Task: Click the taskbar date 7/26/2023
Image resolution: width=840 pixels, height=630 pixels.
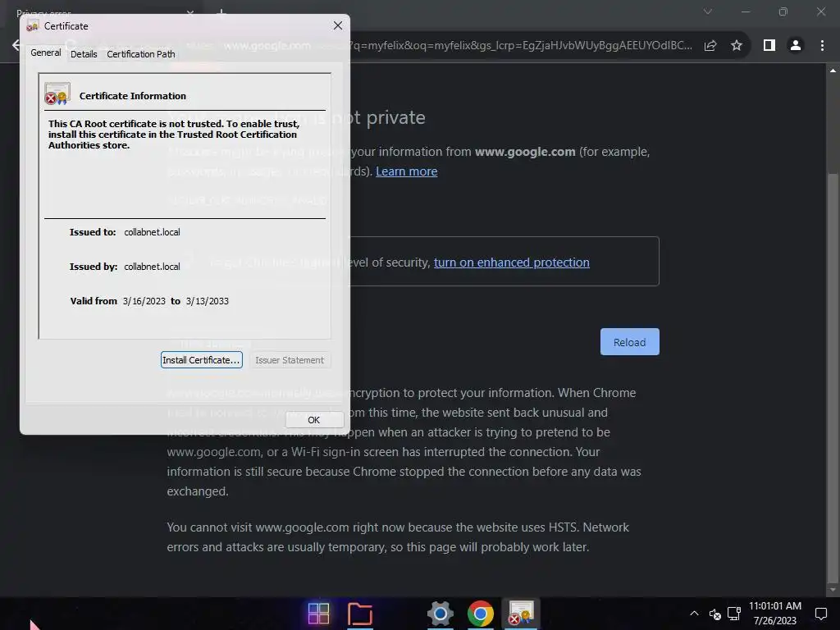Action: 774,621
